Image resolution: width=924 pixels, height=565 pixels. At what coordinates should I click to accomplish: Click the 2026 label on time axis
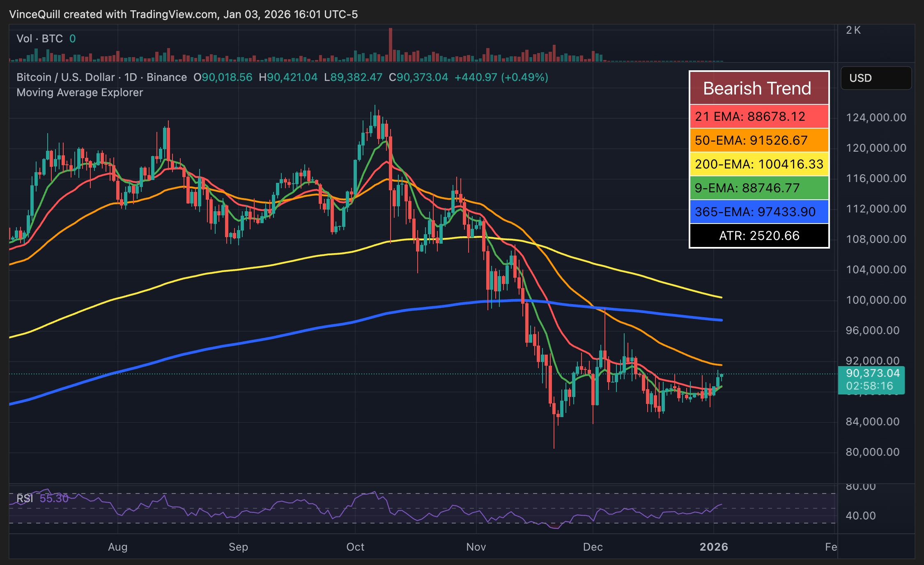point(713,547)
